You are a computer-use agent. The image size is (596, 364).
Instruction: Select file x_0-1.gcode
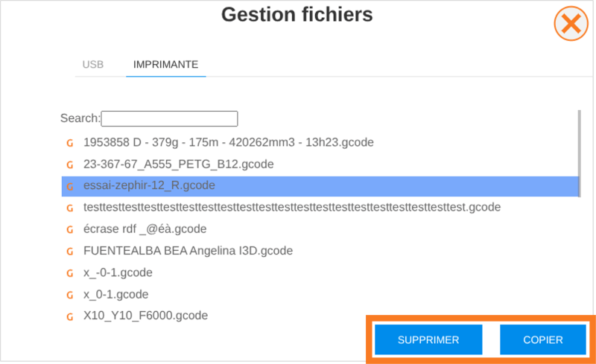[x=116, y=294]
